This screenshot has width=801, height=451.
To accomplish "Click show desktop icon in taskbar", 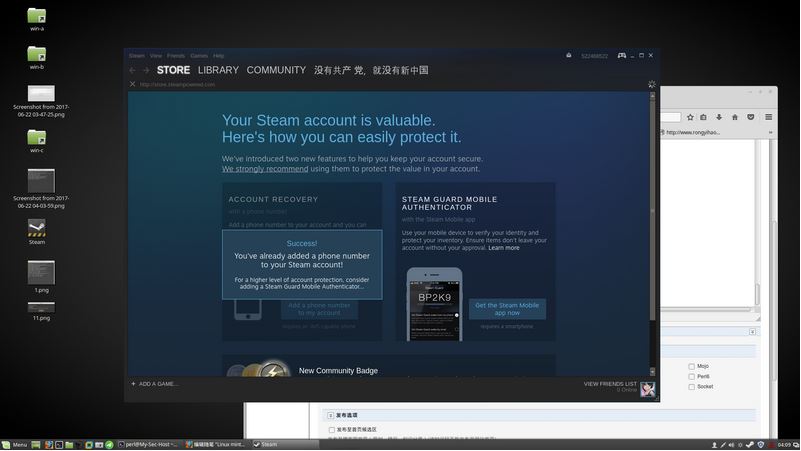I will pos(36,444).
